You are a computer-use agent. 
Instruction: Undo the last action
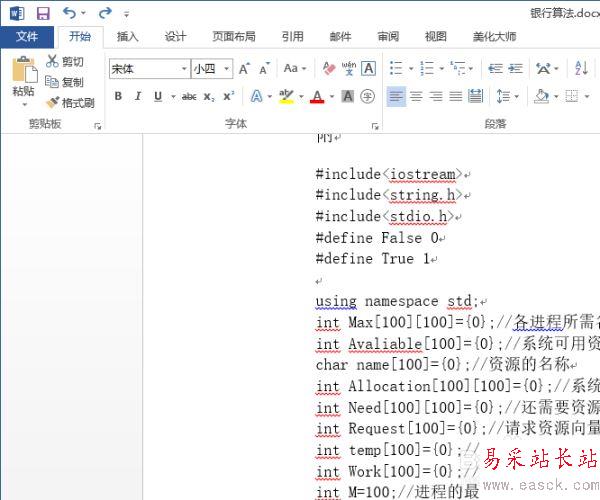click(69, 13)
